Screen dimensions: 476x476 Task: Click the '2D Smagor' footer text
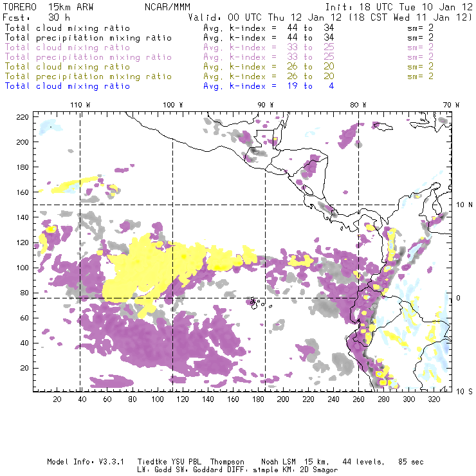coord(318,470)
